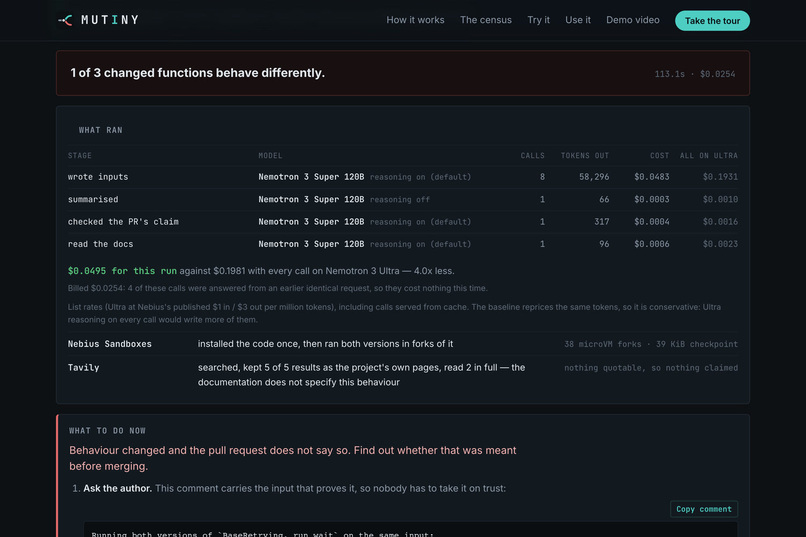Click the $0.0023 all-on-Ultra value

coord(720,244)
